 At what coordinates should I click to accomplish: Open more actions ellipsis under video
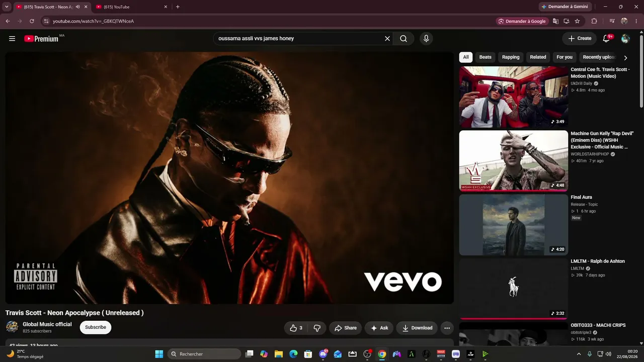tap(447, 328)
